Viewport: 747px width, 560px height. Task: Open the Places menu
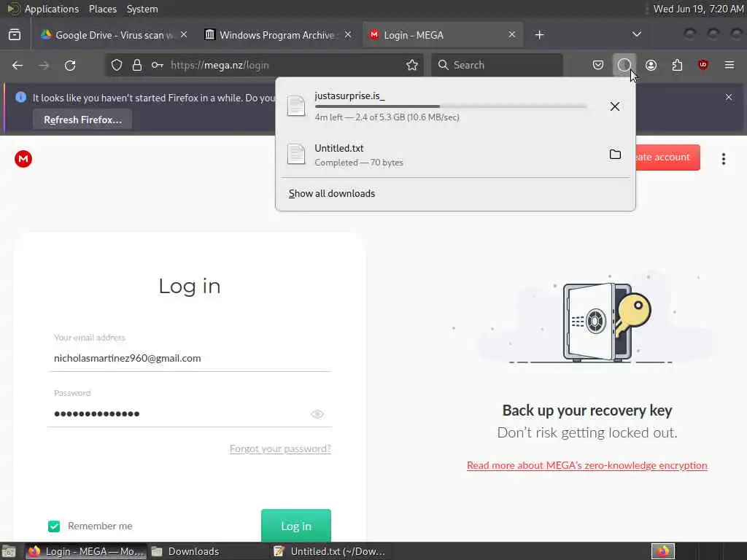102,9
